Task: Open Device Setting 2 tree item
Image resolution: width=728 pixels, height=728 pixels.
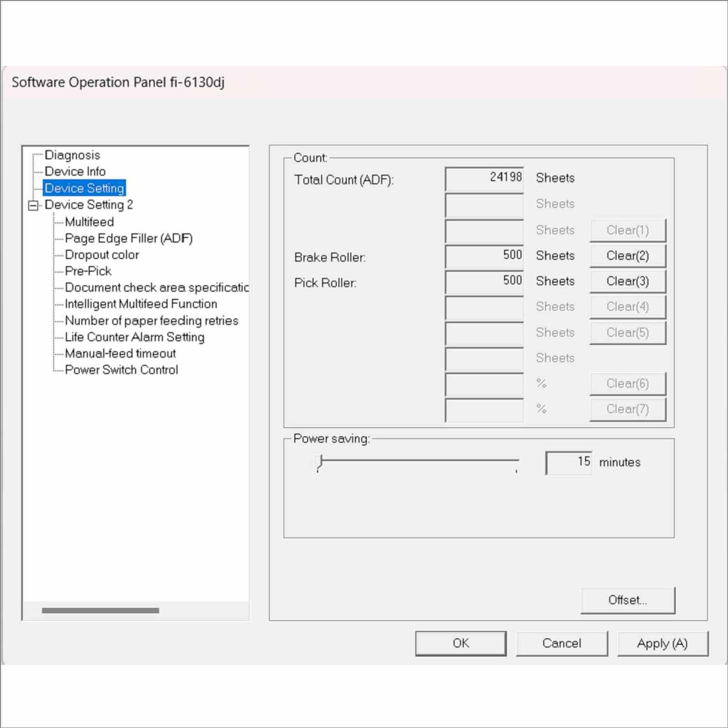Action: 89,205
